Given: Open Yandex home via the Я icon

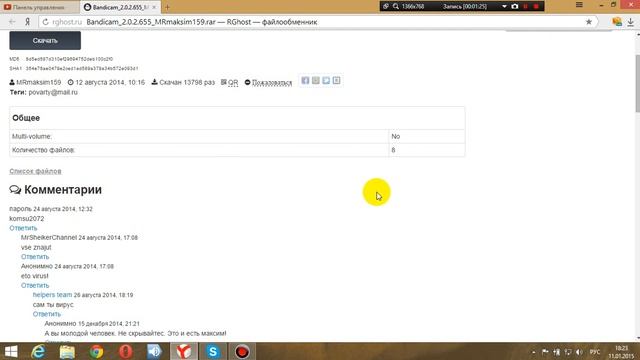Looking at the screenshot, I should (x=27, y=22).
